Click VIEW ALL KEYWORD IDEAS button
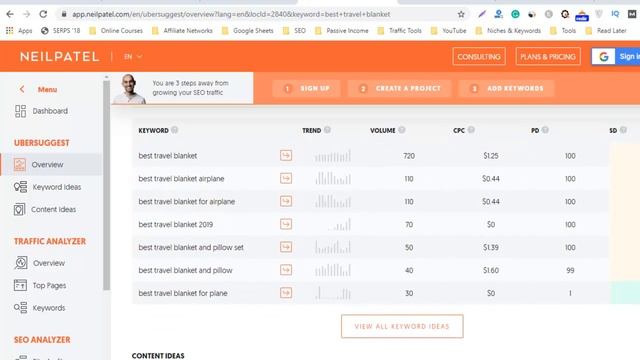The width and height of the screenshot is (640, 360). 402,326
